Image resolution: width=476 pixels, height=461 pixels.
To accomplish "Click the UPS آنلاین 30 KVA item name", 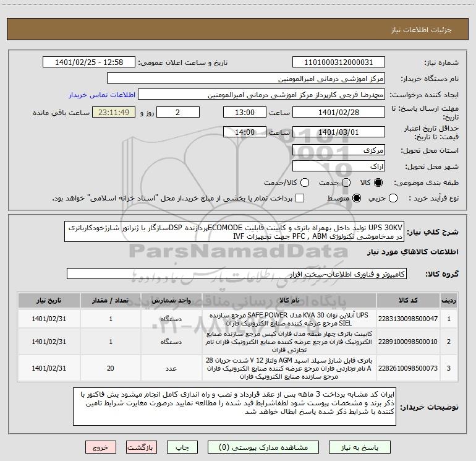I will tap(289, 319).
